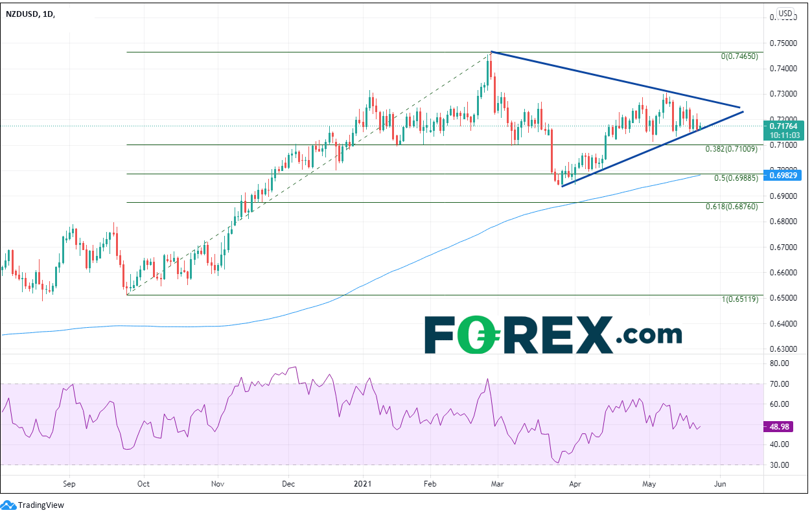Click the blue moving average value 0.69829

pyautogui.click(x=785, y=175)
